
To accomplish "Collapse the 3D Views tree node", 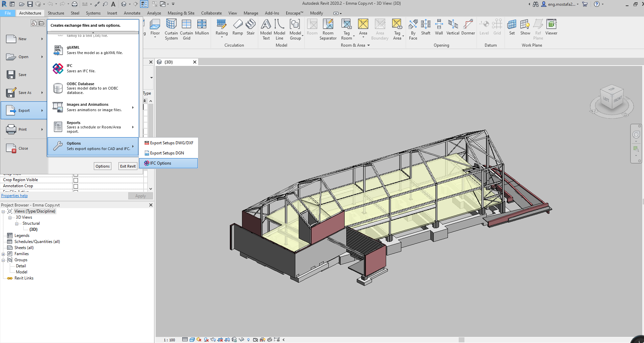I will (x=10, y=218).
